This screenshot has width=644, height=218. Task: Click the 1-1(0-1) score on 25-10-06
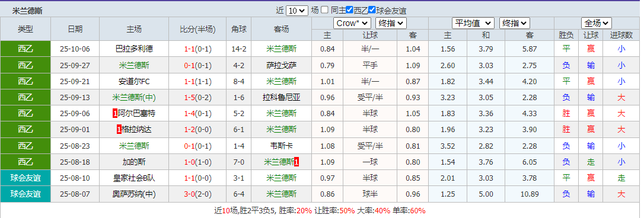[198, 49]
